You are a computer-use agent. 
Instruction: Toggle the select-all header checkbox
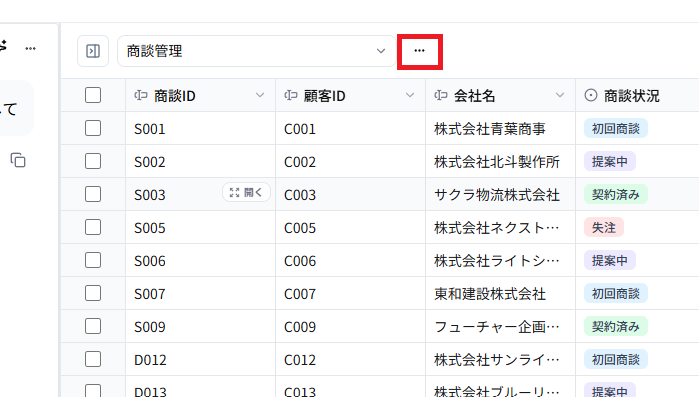(x=93, y=95)
